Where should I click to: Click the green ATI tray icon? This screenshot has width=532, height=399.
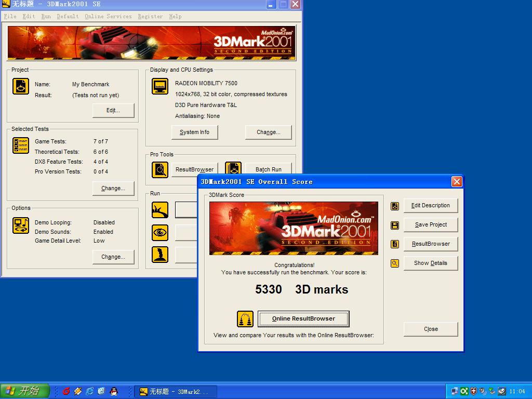(464, 391)
